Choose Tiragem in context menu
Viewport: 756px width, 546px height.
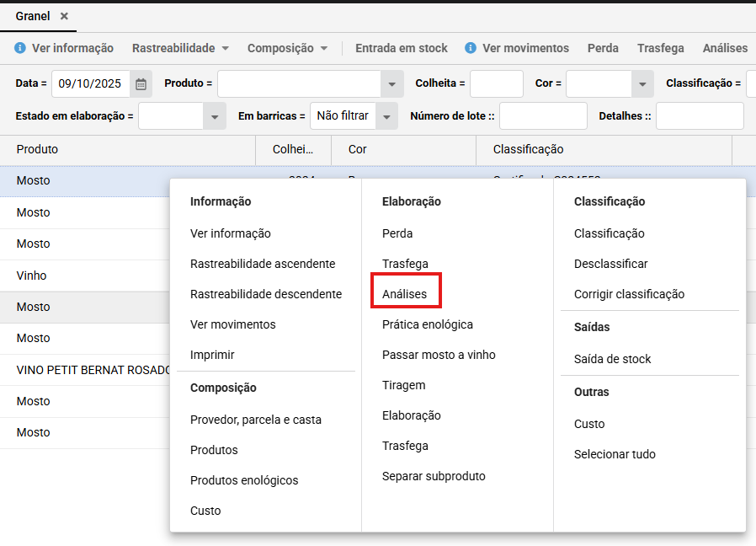pos(403,385)
